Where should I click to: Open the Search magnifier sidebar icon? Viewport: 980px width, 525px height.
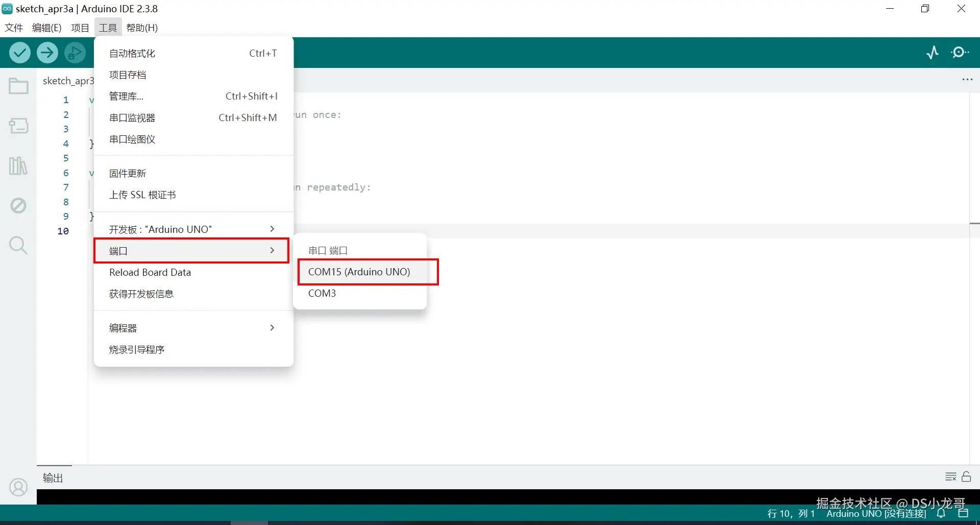18,245
